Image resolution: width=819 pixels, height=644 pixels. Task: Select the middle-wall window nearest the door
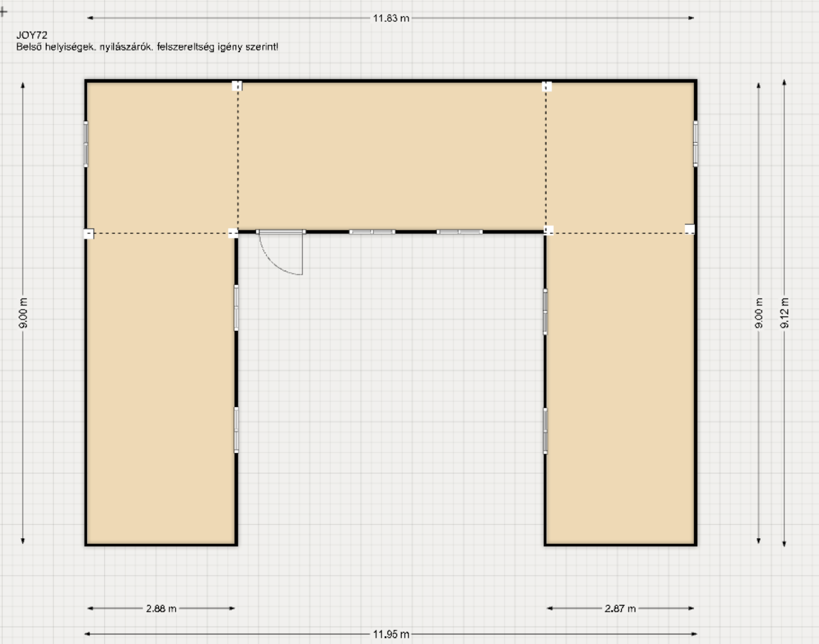point(372,232)
